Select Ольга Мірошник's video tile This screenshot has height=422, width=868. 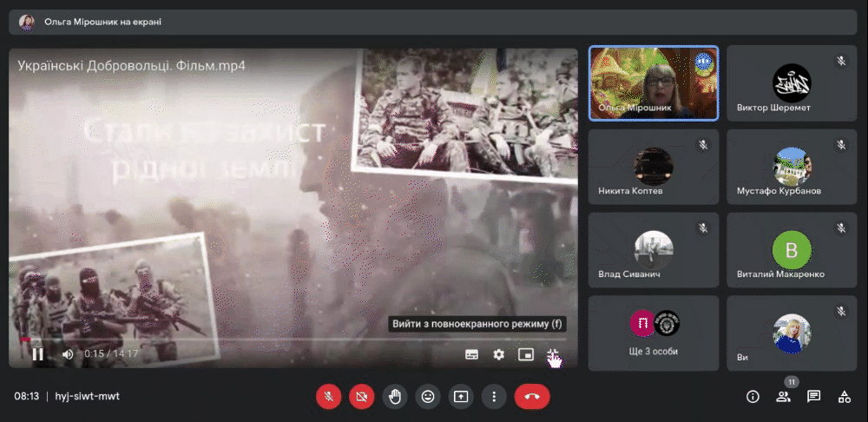(x=654, y=83)
